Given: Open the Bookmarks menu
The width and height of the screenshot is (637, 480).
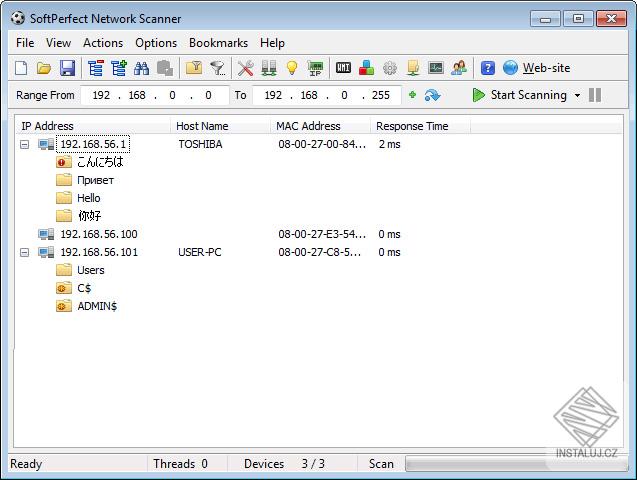Looking at the screenshot, I should [x=219, y=43].
